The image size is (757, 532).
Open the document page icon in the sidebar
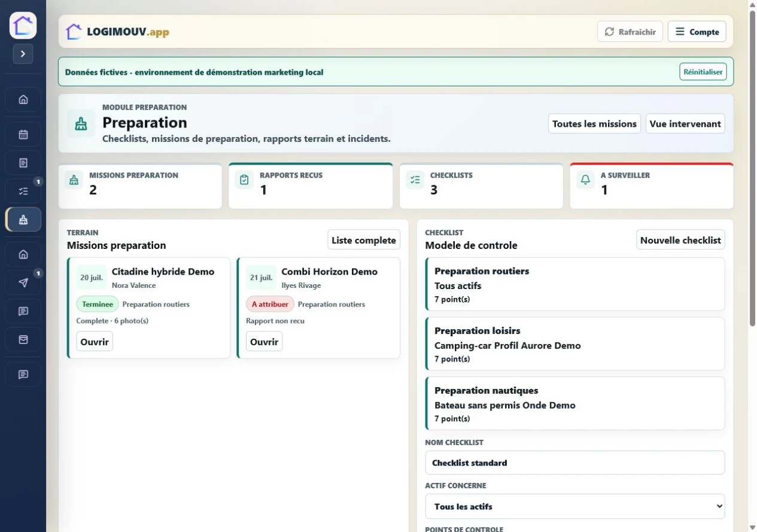pos(23,163)
